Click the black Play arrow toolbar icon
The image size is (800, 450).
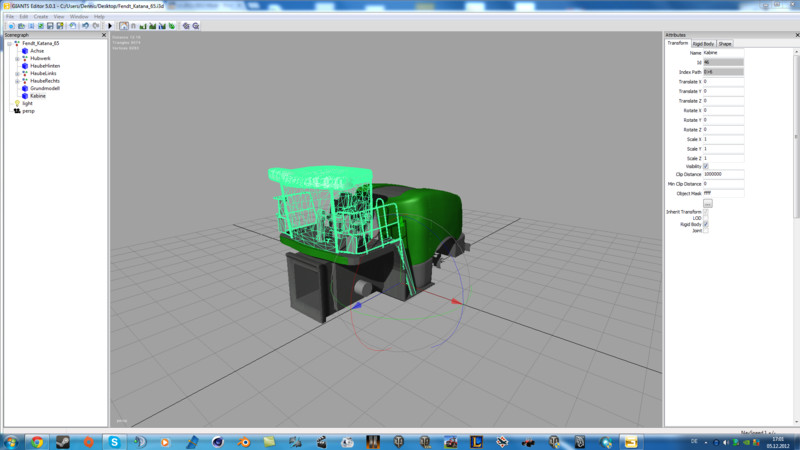[x=110, y=26]
